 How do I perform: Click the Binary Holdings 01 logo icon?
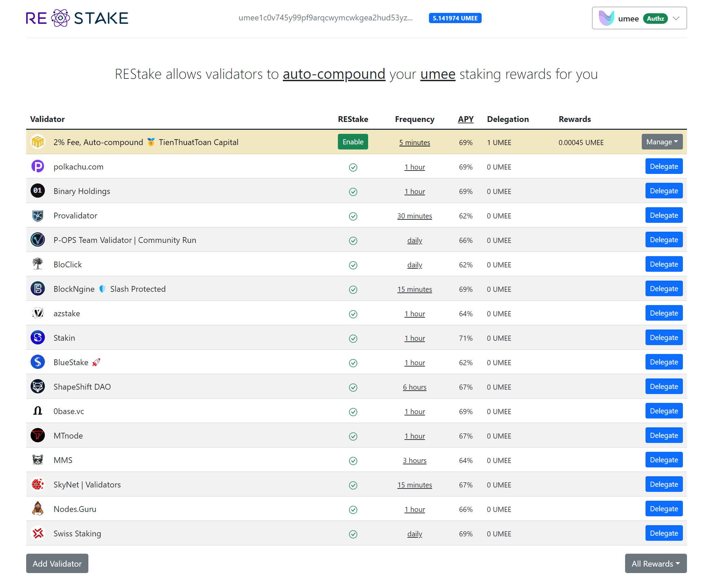tap(38, 191)
